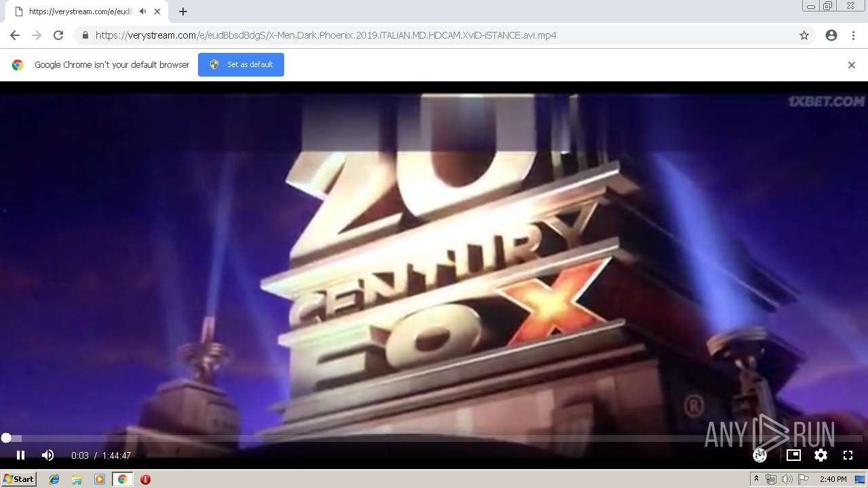Viewport: 868px width, 488px height.
Task: Open the player settings gear
Action: tap(821, 455)
